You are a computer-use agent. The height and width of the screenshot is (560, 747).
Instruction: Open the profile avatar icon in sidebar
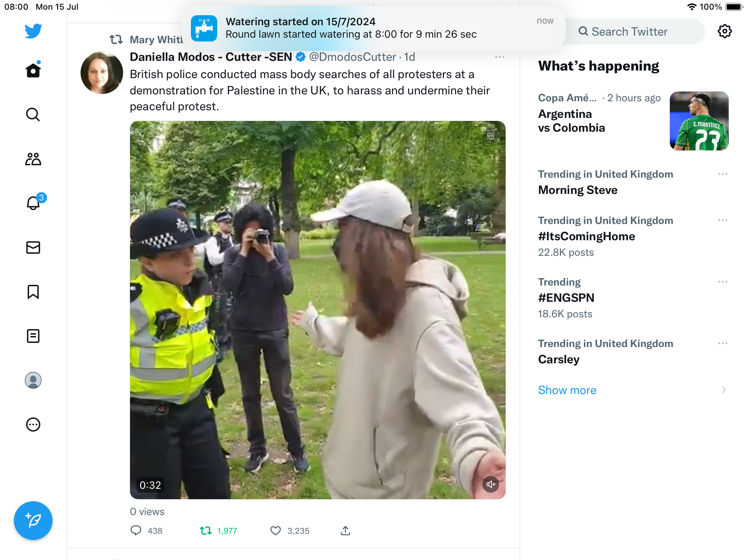[33, 380]
